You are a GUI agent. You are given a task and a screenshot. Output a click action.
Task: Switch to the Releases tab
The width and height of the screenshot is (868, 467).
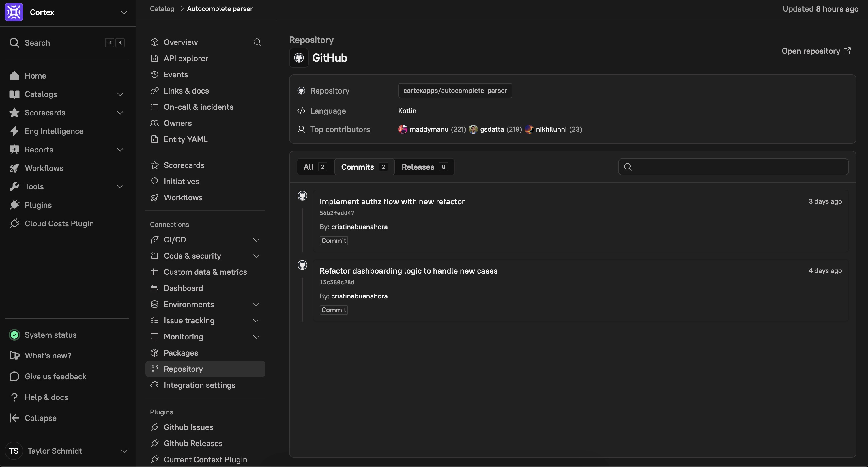pos(424,167)
